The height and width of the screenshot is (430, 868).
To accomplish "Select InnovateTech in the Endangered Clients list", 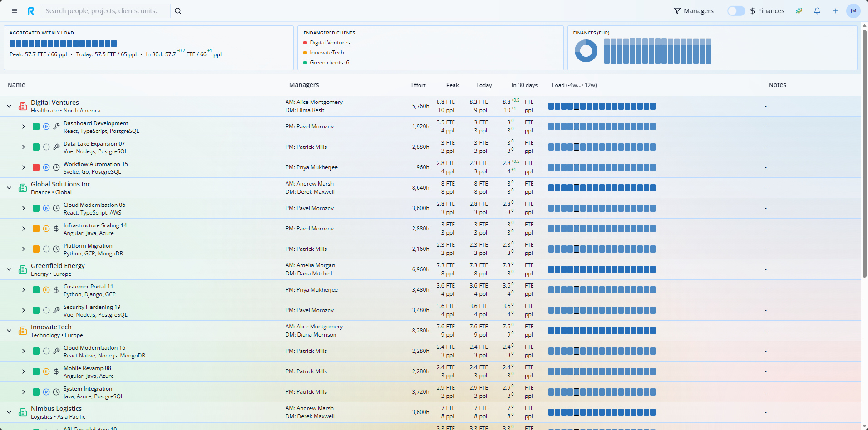I will coord(326,52).
